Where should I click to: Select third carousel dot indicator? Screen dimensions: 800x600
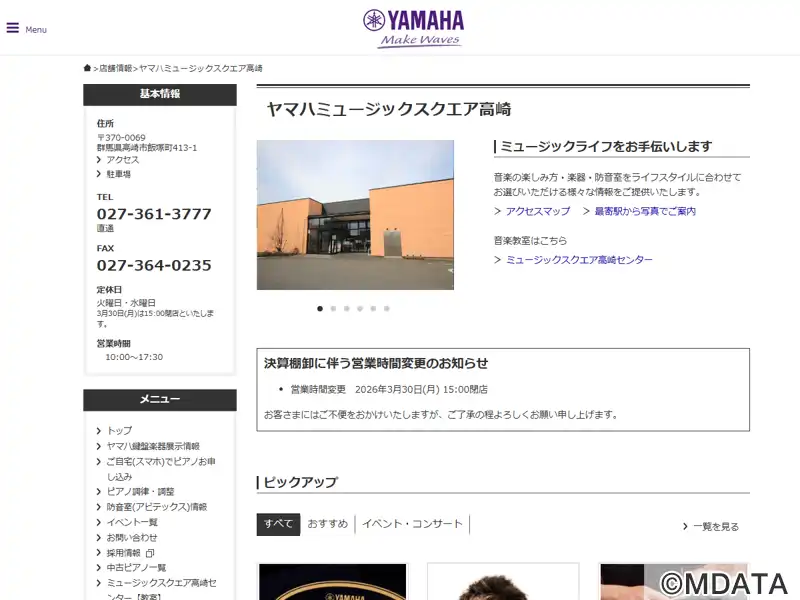click(x=346, y=309)
